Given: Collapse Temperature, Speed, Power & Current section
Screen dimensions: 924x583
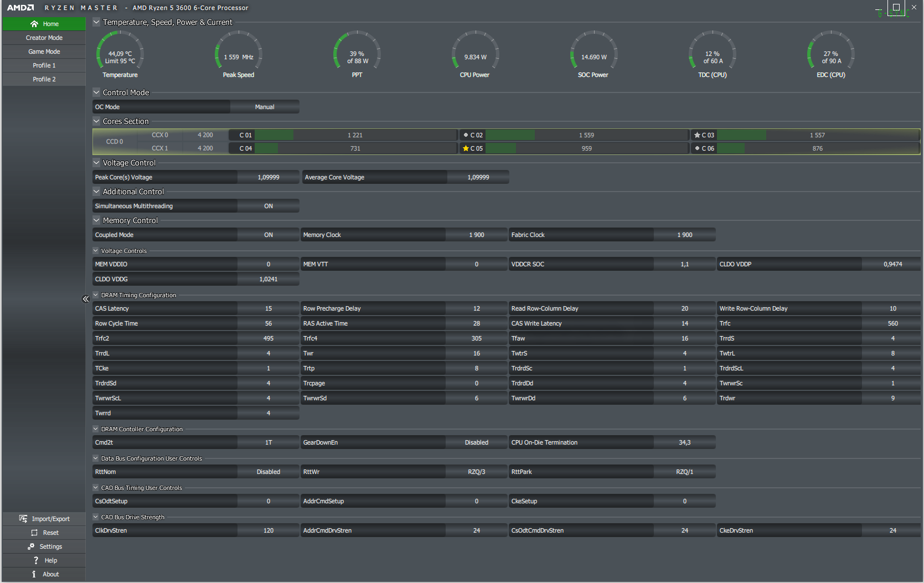Looking at the screenshot, I should coord(96,22).
